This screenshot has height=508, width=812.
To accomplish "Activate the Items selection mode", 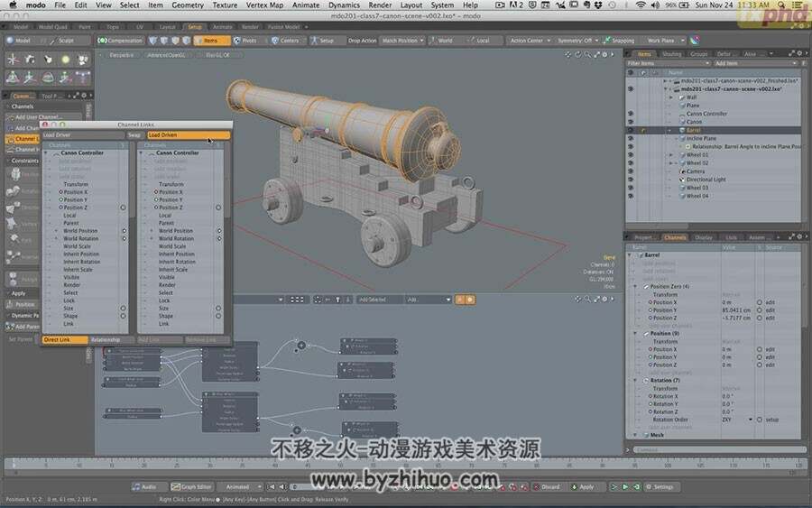I will point(211,41).
